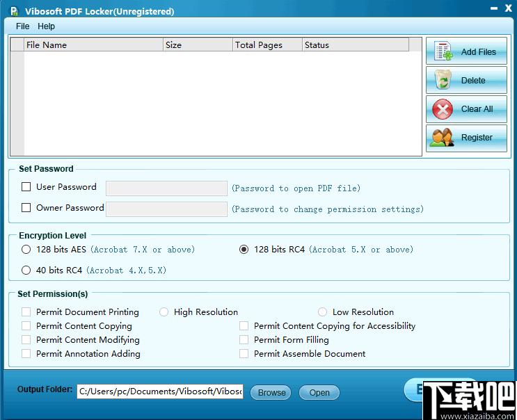
Task: Check Permit Form Filling
Action: tap(244, 339)
